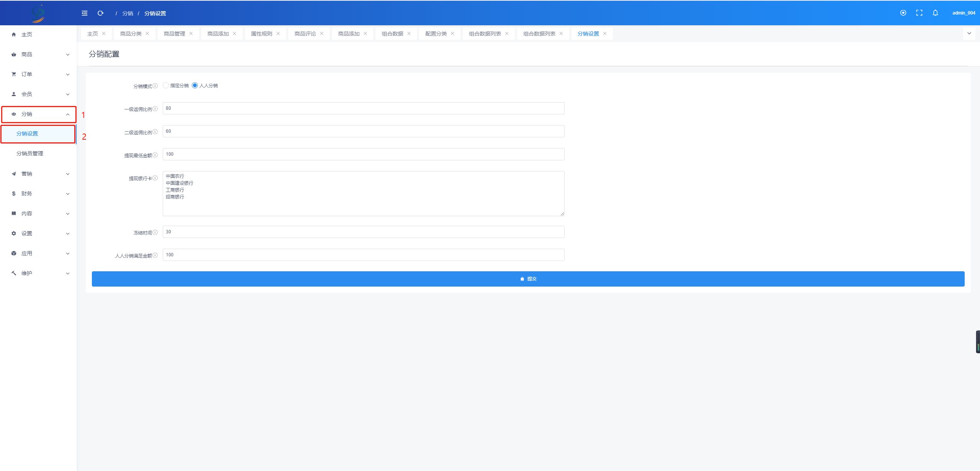The height and width of the screenshot is (471, 980).
Task: Select the 人人分销 radio option
Action: pos(195,85)
